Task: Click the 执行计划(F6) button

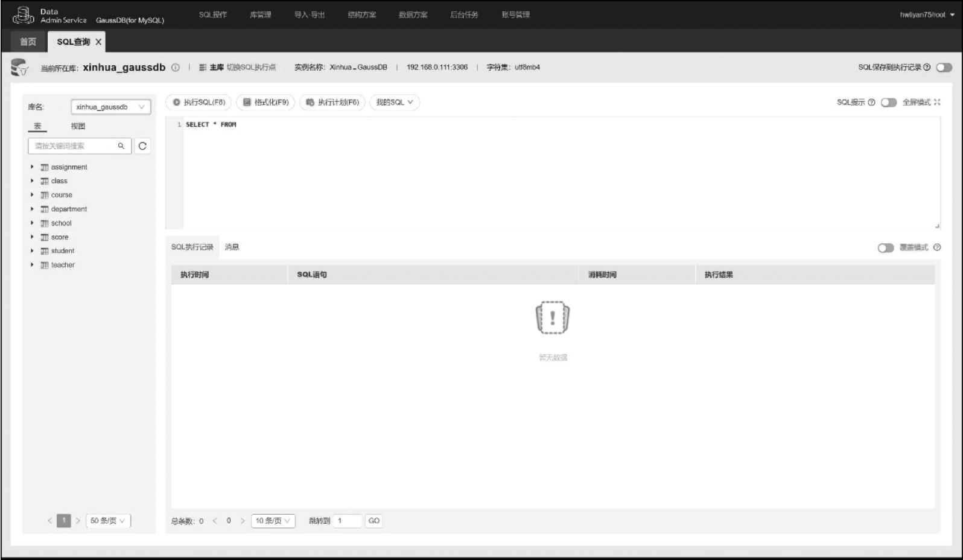Action: click(332, 103)
